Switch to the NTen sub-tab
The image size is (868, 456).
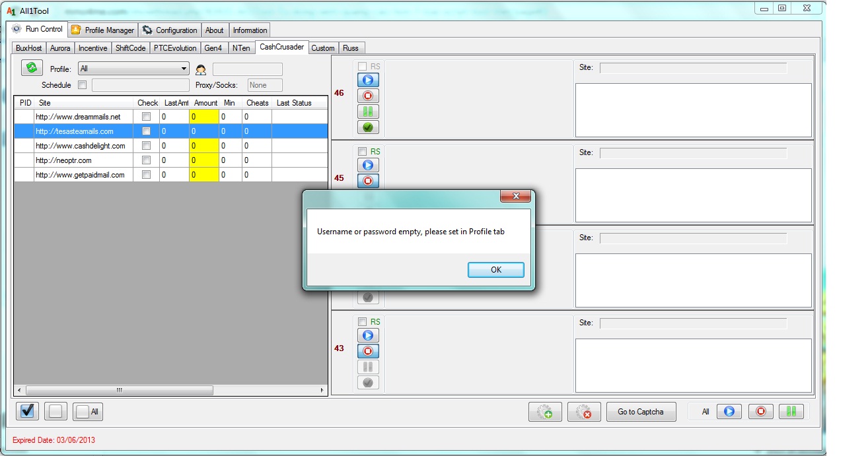[241, 48]
